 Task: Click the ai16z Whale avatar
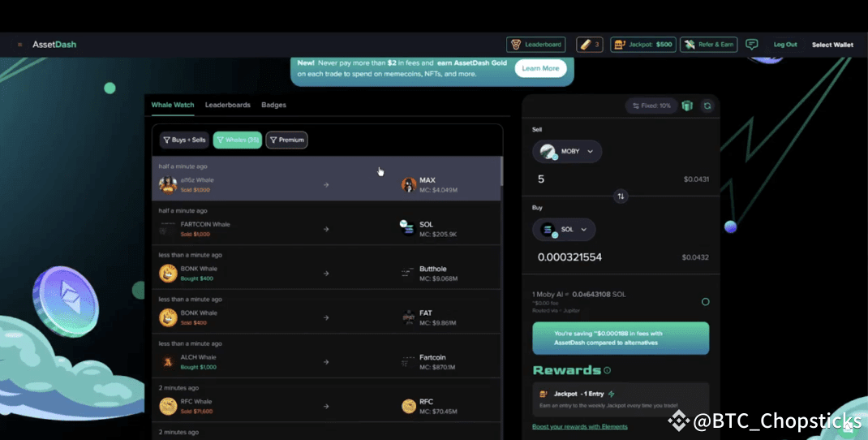click(168, 185)
